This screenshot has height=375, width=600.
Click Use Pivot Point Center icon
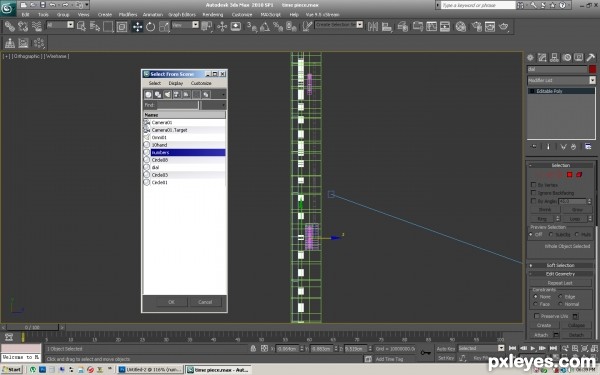click(x=207, y=26)
